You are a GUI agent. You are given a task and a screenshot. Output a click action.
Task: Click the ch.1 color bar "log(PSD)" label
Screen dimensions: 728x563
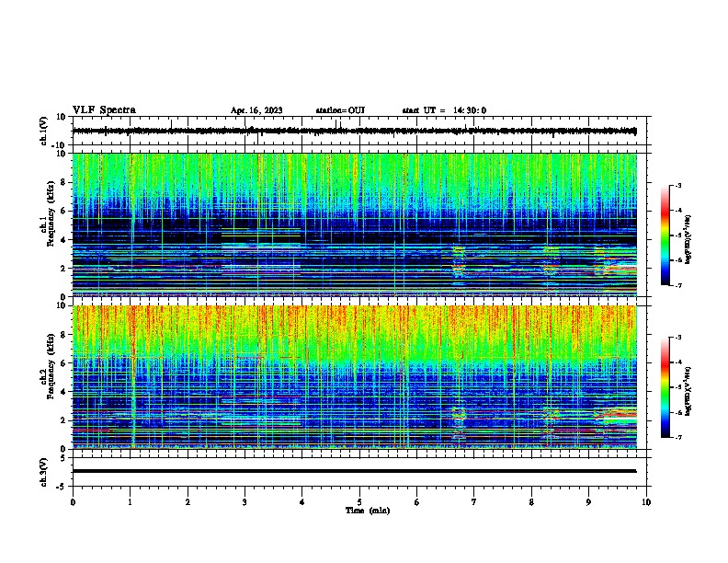click(688, 239)
